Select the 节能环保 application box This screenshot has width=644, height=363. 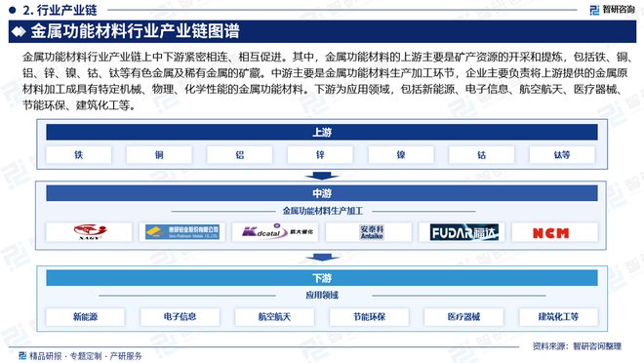tap(369, 316)
